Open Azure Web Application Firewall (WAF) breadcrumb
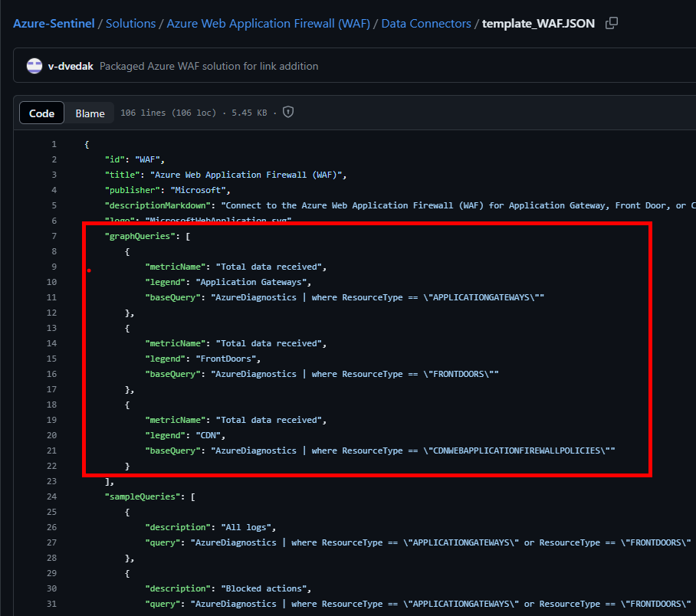Viewport: 696px width, 616px height. (x=268, y=24)
